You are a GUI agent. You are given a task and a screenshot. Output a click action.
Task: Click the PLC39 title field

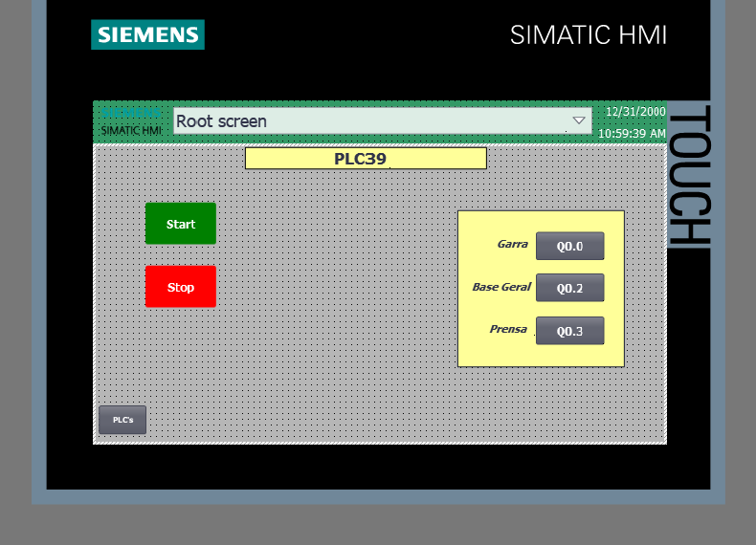click(x=366, y=159)
